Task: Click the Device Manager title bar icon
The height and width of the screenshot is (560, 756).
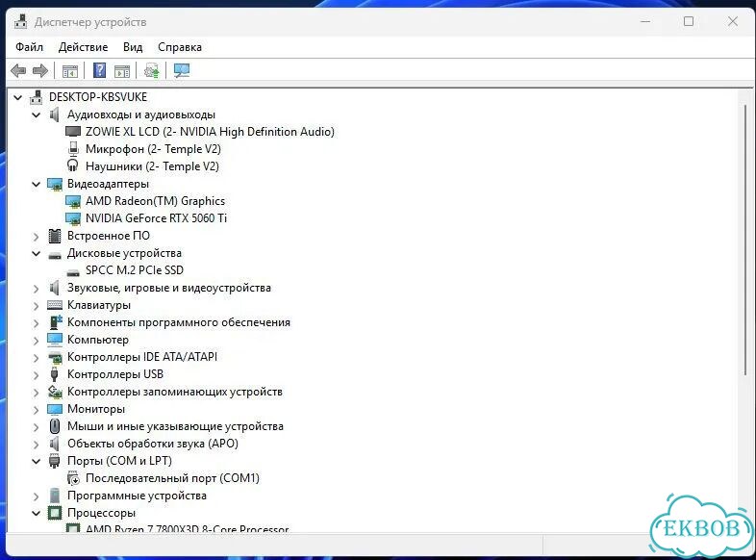Action: 21,22
